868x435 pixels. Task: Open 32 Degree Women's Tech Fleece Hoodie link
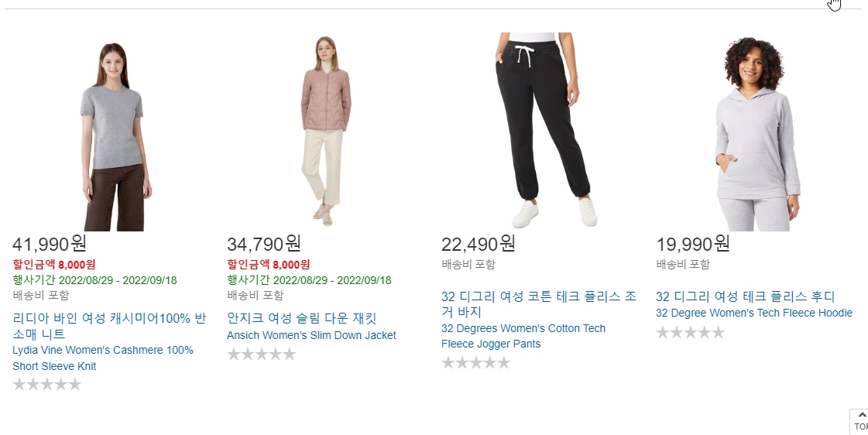[x=754, y=313]
